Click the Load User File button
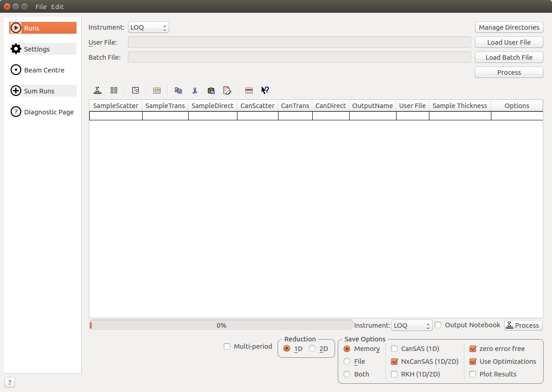The image size is (552, 392). (509, 42)
